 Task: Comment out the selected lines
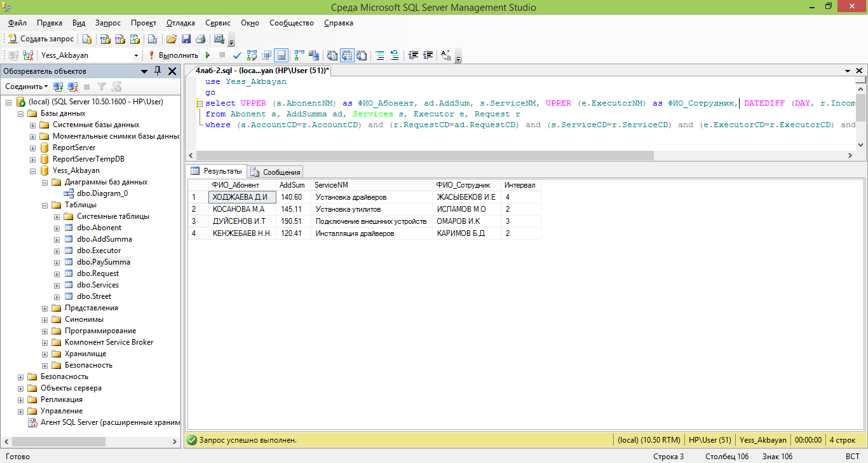point(380,55)
